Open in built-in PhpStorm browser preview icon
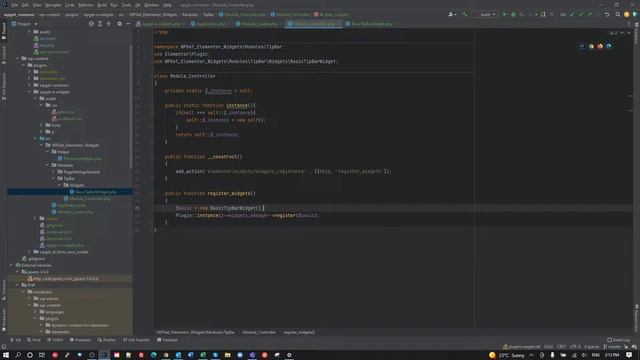Screen dimensions: 640x360 (x=582, y=46)
